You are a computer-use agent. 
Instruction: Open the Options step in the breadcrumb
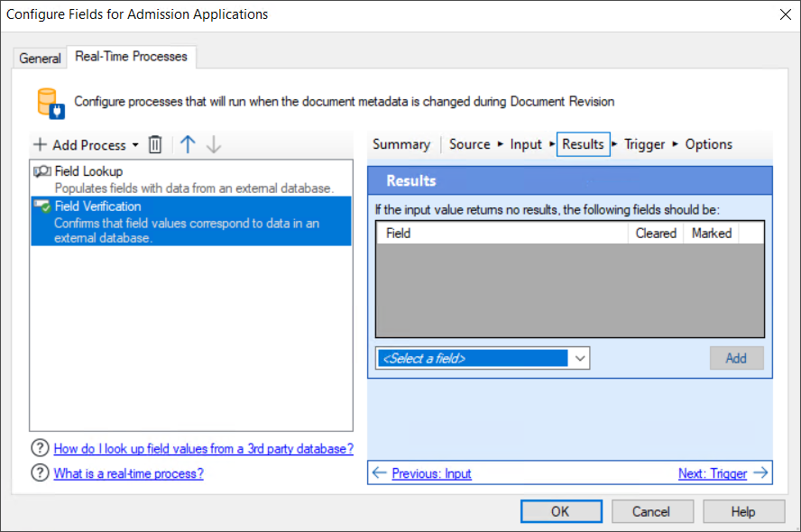(x=708, y=143)
